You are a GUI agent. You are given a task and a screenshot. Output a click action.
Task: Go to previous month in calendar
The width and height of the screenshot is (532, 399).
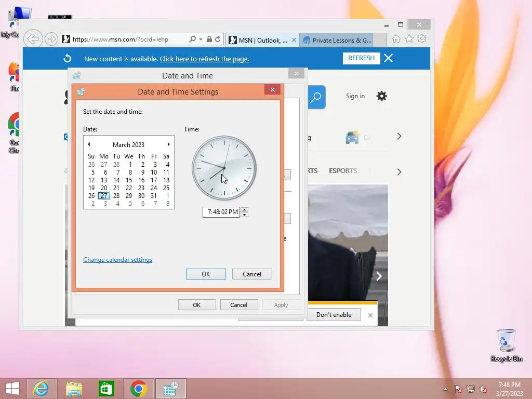89,144
